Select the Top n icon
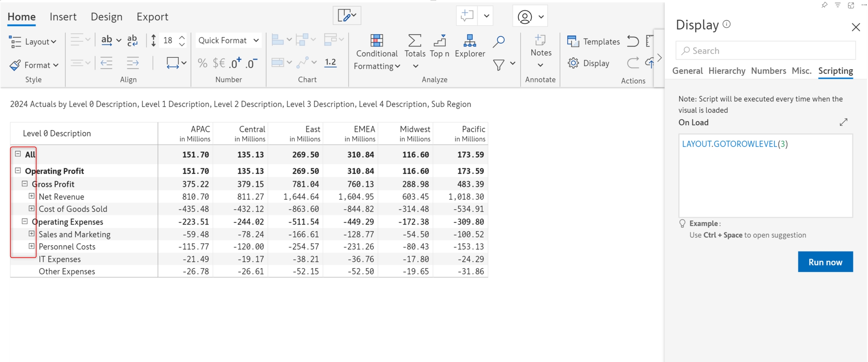The height and width of the screenshot is (362, 868). pyautogui.click(x=439, y=41)
